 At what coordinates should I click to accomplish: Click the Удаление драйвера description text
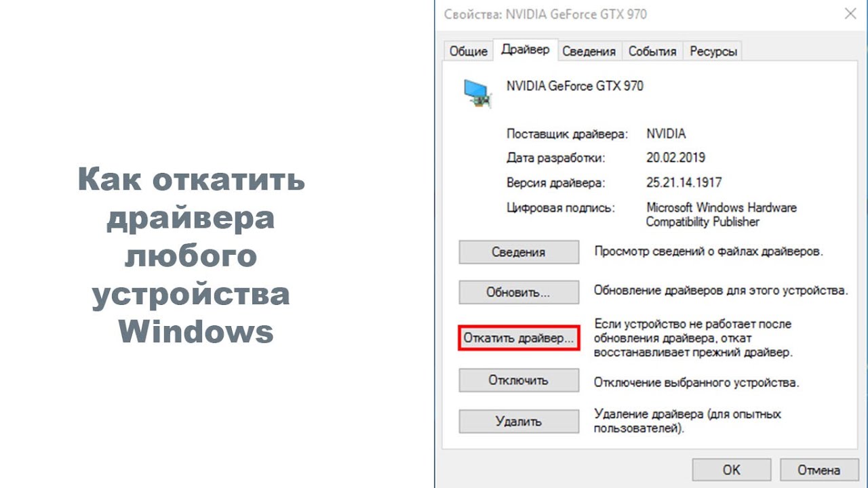[688, 421]
